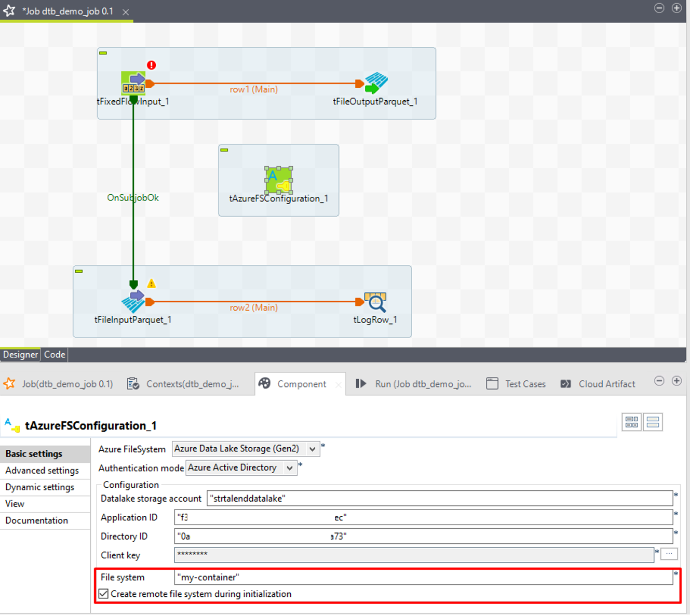Click the red error marker on tFixedFlowInput_1
The height and width of the screenshot is (616, 690).
151,65
